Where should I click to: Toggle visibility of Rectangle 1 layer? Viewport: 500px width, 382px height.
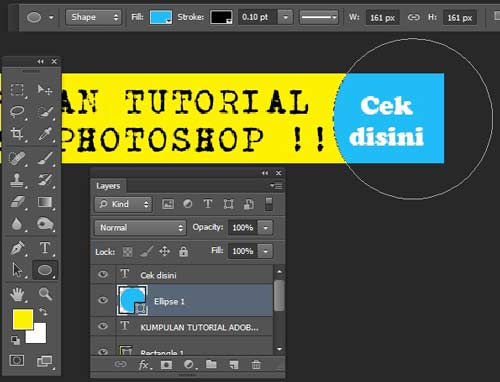click(103, 351)
